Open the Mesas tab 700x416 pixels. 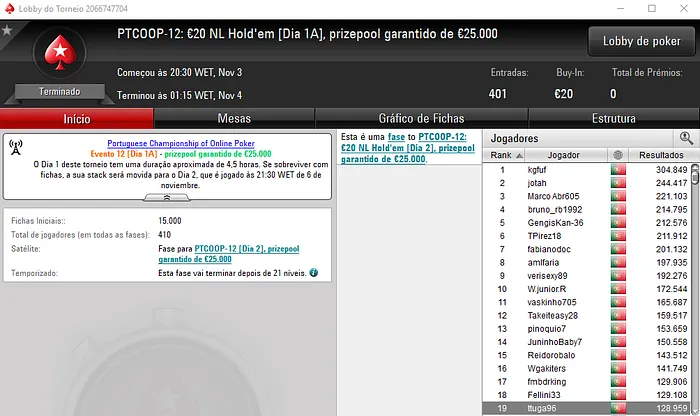pyautogui.click(x=234, y=119)
